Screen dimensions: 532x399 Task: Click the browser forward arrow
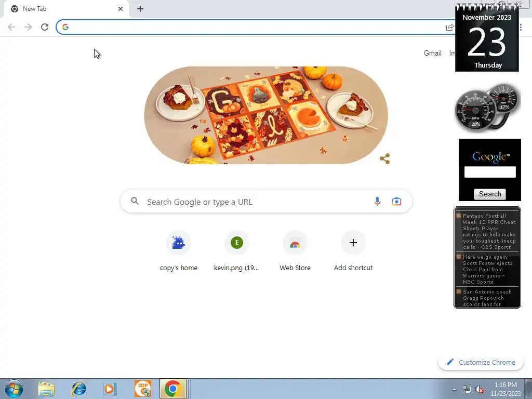[x=28, y=27]
